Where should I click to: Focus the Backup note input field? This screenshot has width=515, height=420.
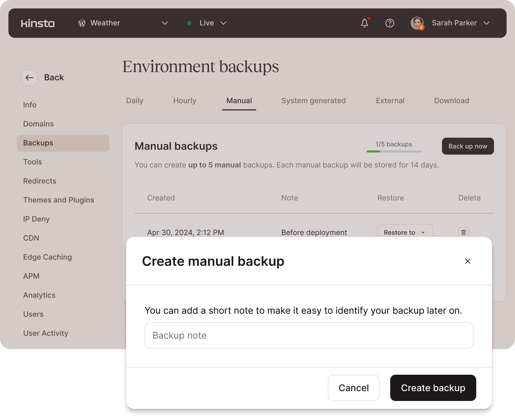[309, 335]
